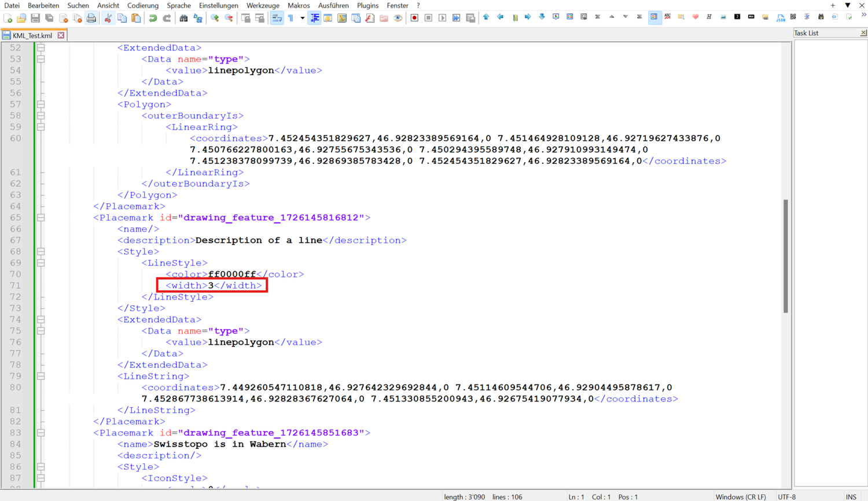868x501 pixels.
Task: Click the vertical scrollbar thumb in editor
Action: click(785, 256)
